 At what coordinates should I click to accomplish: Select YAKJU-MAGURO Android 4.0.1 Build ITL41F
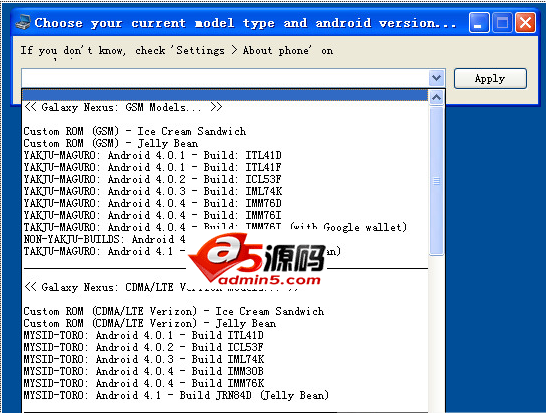(153, 167)
